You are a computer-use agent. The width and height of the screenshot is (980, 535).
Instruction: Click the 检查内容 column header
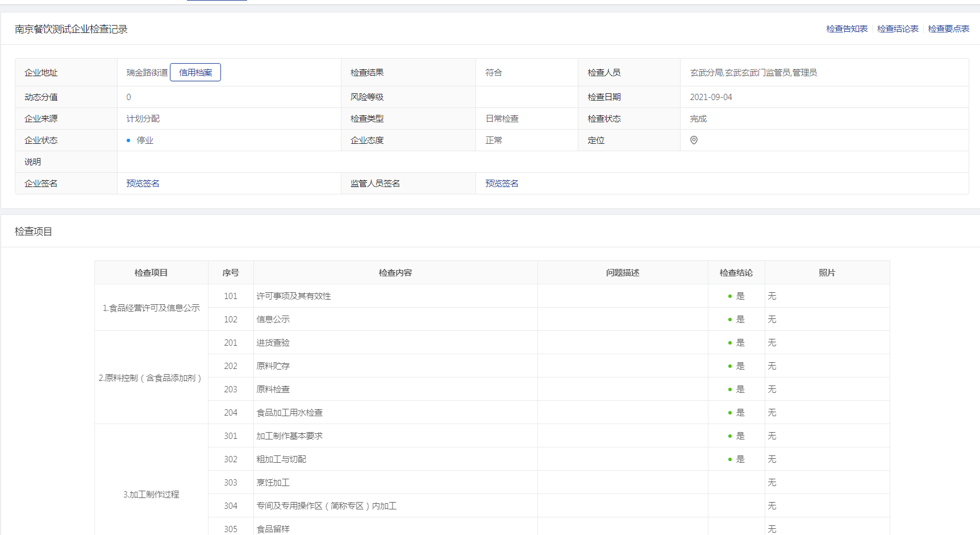[395, 273]
